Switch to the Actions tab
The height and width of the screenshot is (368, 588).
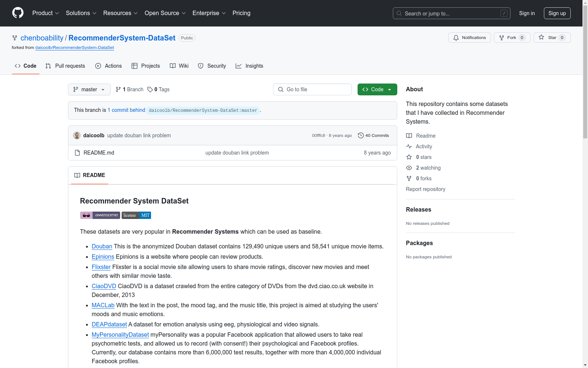click(108, 66)
